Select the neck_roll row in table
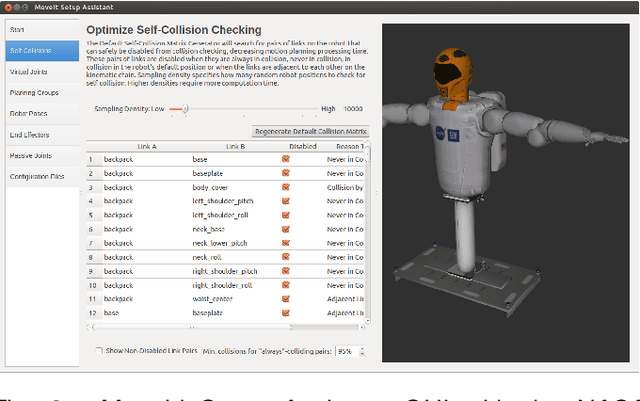Viewport: 640px width, 401px height. point(220,256)
